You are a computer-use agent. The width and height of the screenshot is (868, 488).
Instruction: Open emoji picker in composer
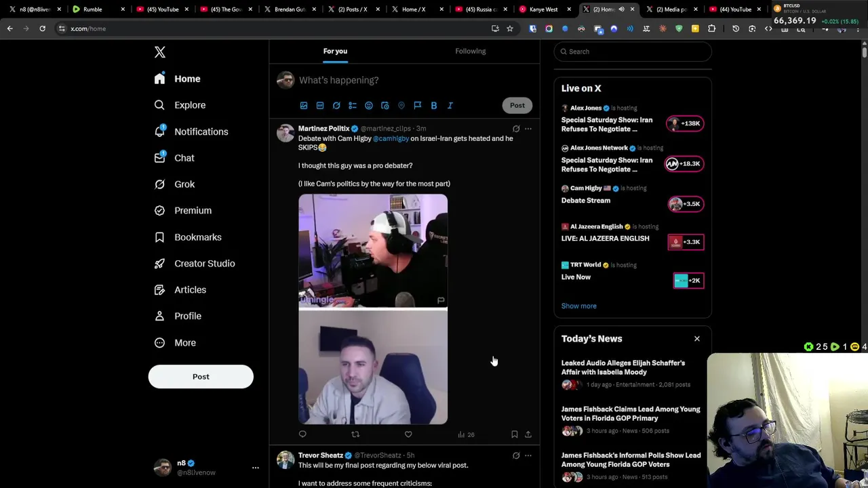[369, 106]
